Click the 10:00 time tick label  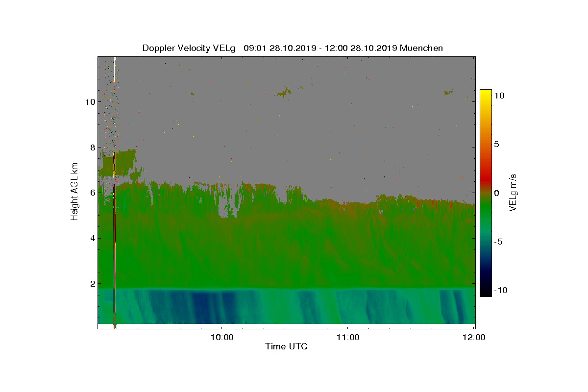point(221,337)
